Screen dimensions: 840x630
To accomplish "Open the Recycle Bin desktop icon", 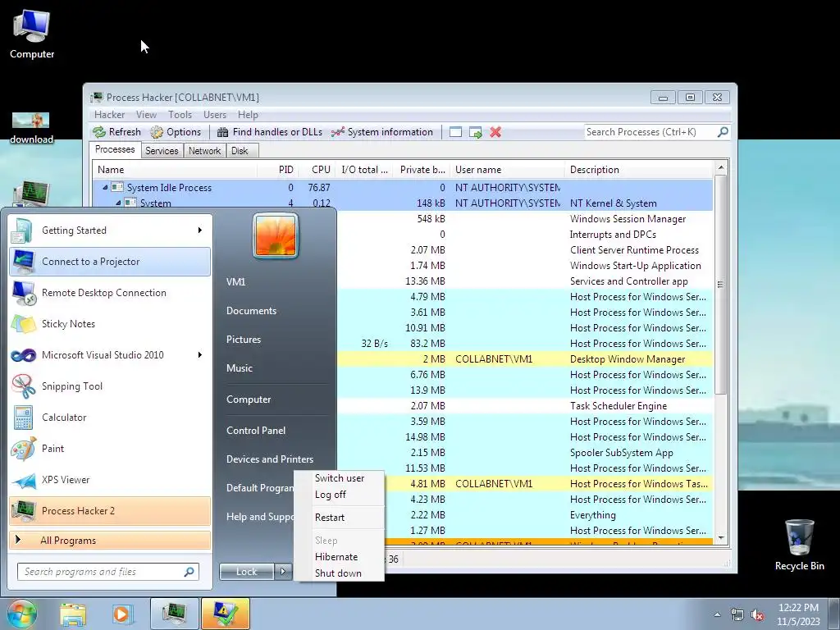I will tap(799, 545).
